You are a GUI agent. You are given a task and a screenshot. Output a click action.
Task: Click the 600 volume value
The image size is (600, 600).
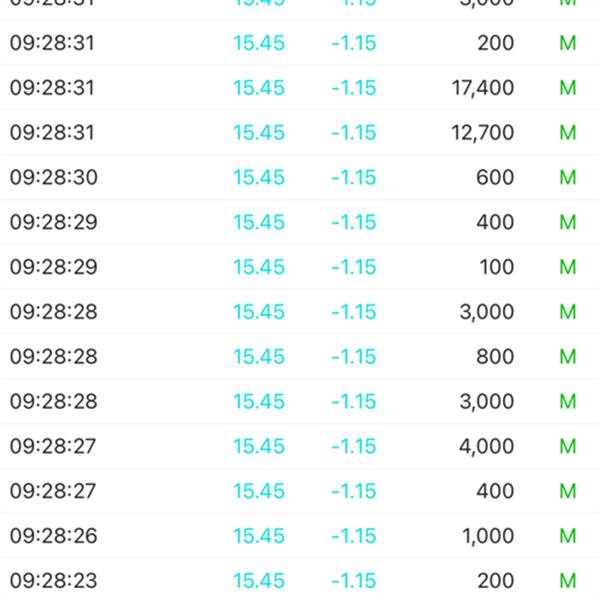pos(495,178)
